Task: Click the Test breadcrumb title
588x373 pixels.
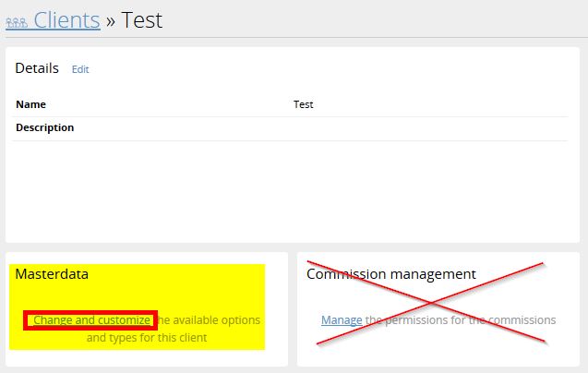Action: pyautogui.click(x=140, y=19)
